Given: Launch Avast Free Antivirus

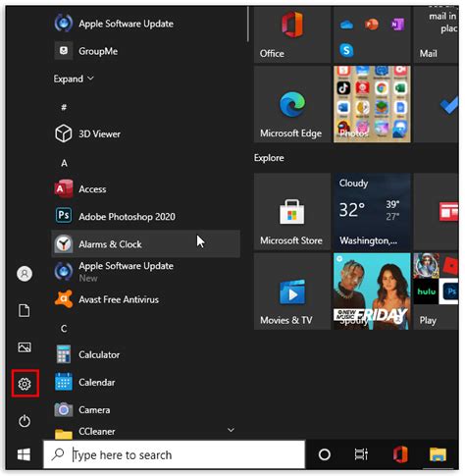Looking at the screenshot, I should click(x=146, y=299).
